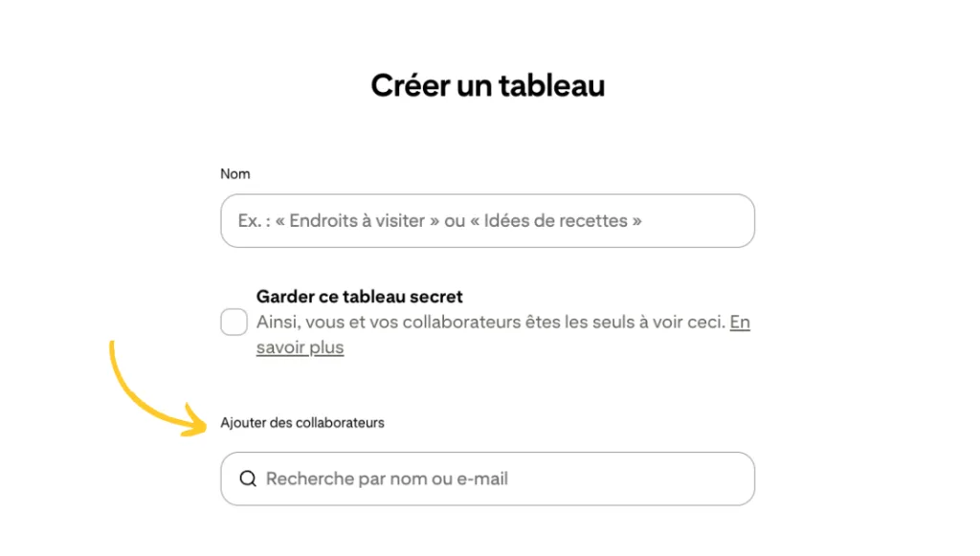Click the "Garder ce tableau secret" label

(360, 297)
